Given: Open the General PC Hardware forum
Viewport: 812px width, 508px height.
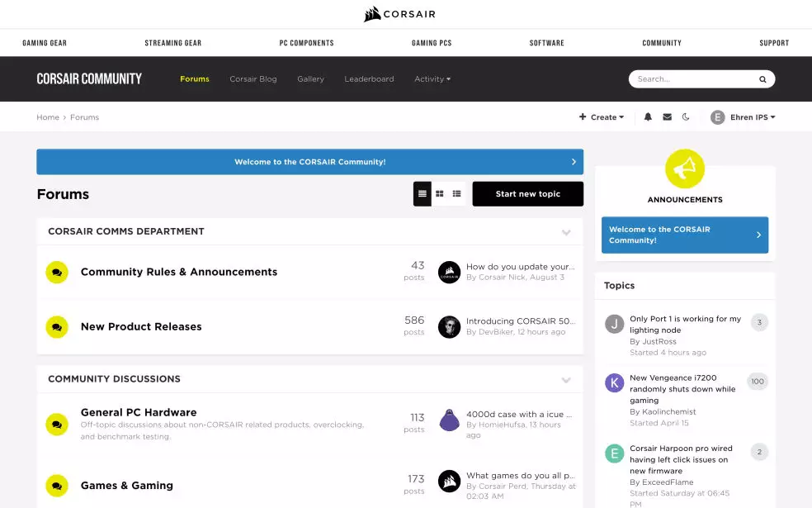Looking at the screenshot, I should click(x=139, y=413).
